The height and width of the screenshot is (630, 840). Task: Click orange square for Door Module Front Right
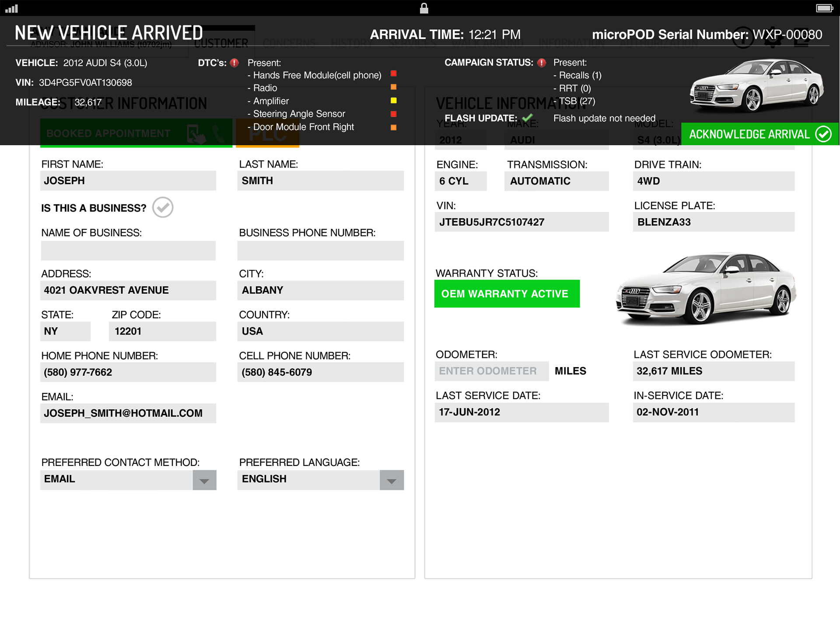[393, 128]
